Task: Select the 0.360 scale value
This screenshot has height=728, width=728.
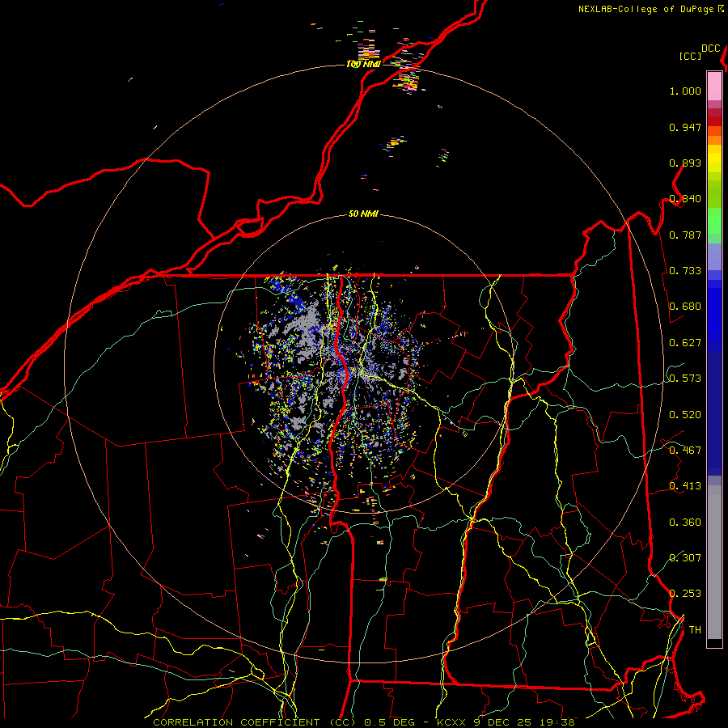Action: [x=685, y=523]
